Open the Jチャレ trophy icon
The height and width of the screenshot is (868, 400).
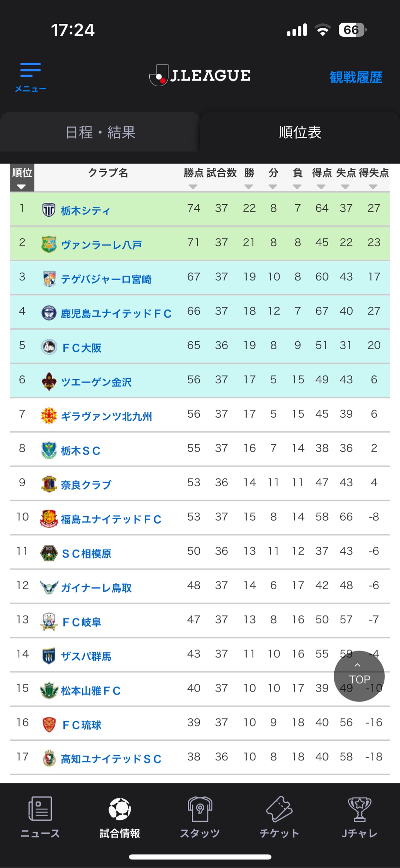pyautogui.click(x=359, y=809)
